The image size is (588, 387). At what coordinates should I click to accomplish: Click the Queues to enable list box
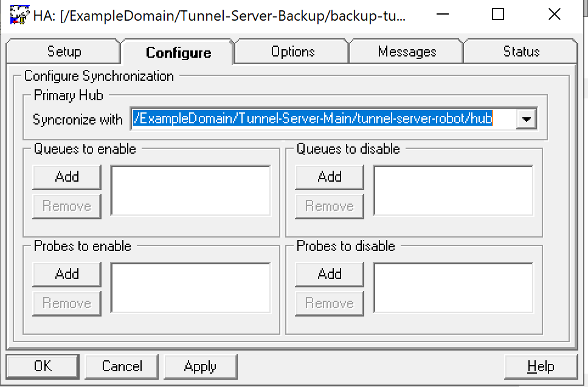(x=190, y=190)
